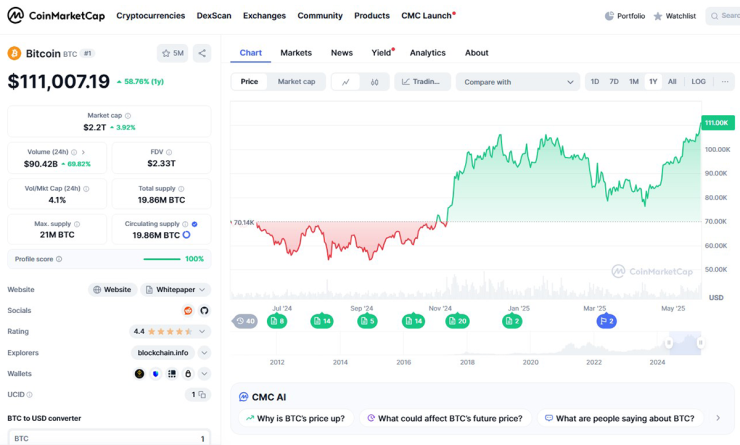Click Circulating supply verified badge
740x445 pixels.
coord(194,224)
